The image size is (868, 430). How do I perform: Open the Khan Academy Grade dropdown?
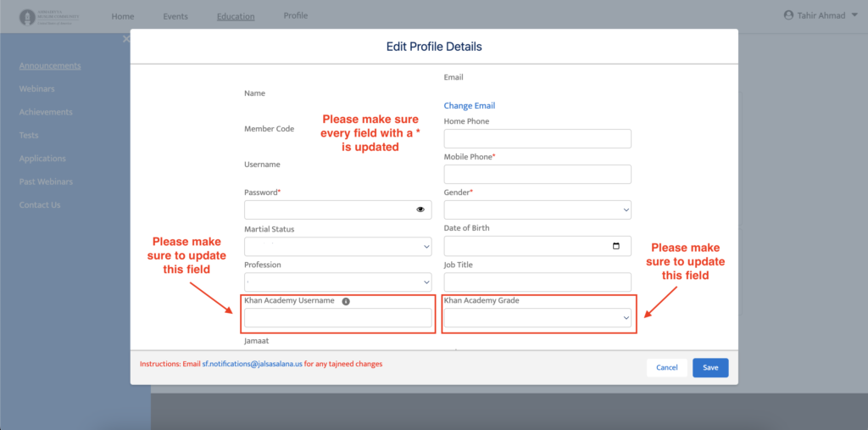coord(537,318)
